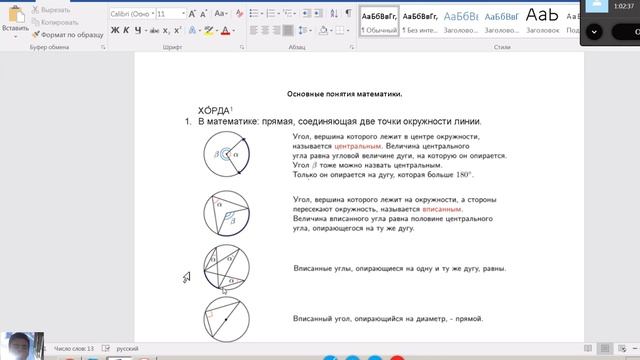The height and width of the screenshot is (360, 640).
Task: Click Формат по образцу format painter
Action: click(68, 35)
